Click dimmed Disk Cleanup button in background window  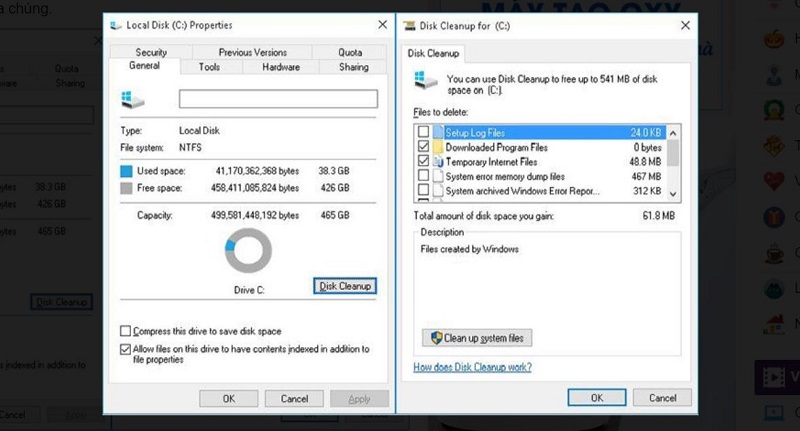(61, 302)
